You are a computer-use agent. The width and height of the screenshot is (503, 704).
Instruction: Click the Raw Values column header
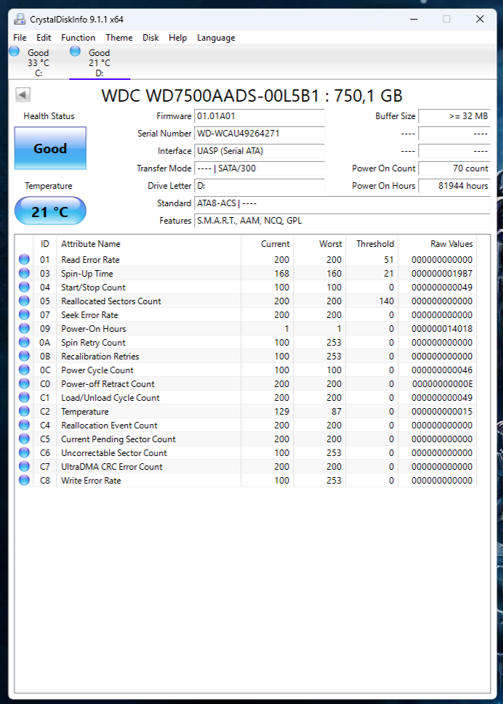click(451, 244)
